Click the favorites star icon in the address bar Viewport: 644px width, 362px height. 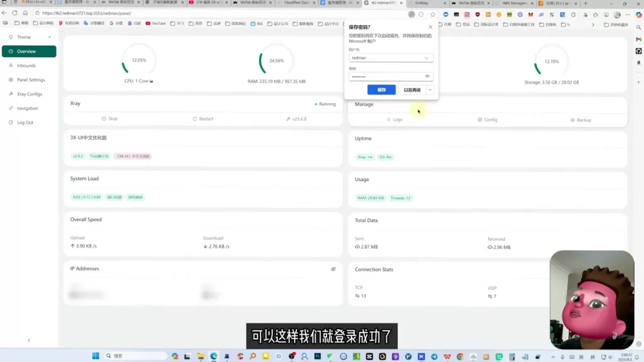433,14
